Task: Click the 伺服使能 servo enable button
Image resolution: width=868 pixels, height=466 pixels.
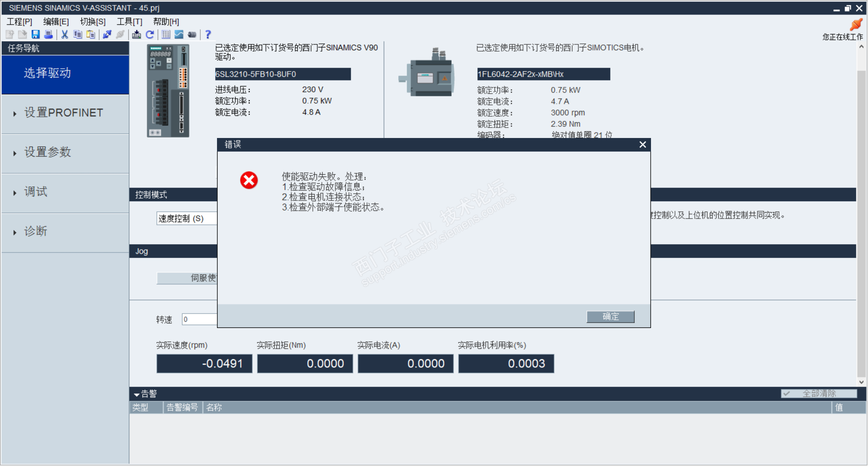Action: pyautogui.click(x=187, y=278)
